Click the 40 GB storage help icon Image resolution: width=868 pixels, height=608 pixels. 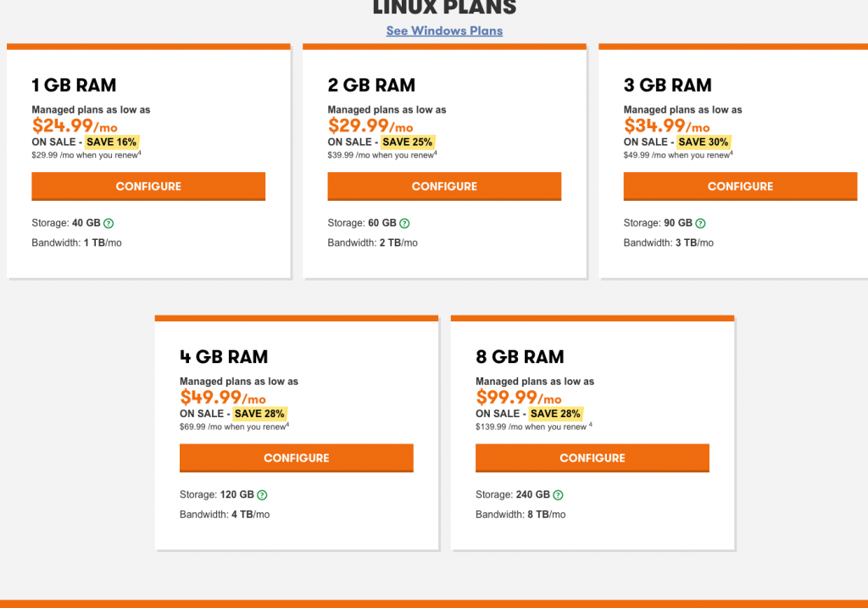[108, 224]
